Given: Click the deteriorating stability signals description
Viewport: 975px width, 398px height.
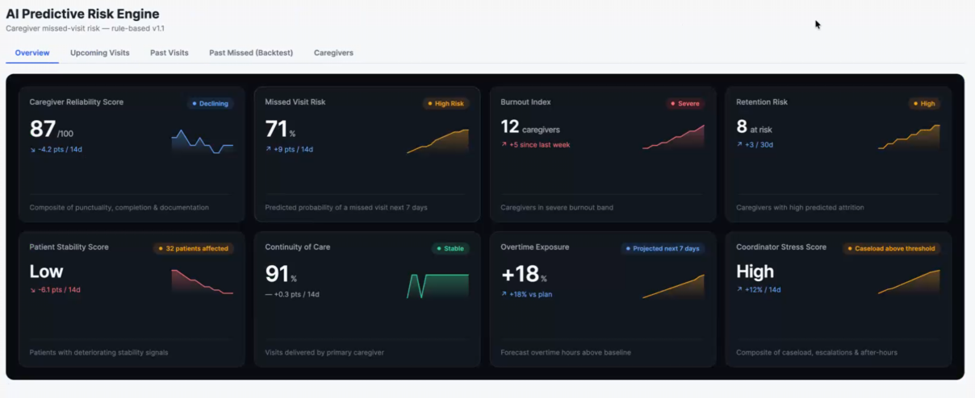Looking at the screenshot, I should [x=98, y=352].
